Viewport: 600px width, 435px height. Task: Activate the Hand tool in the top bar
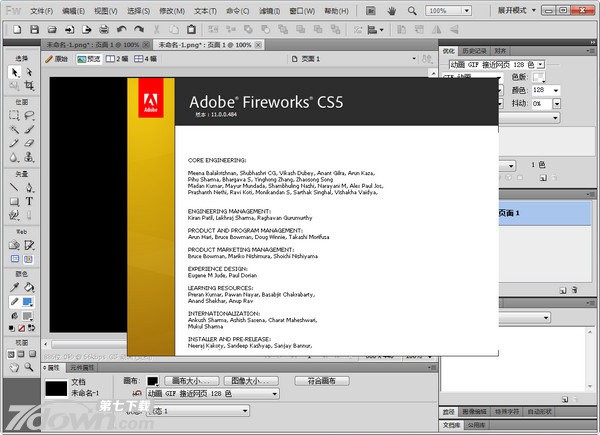click(391, 10)
